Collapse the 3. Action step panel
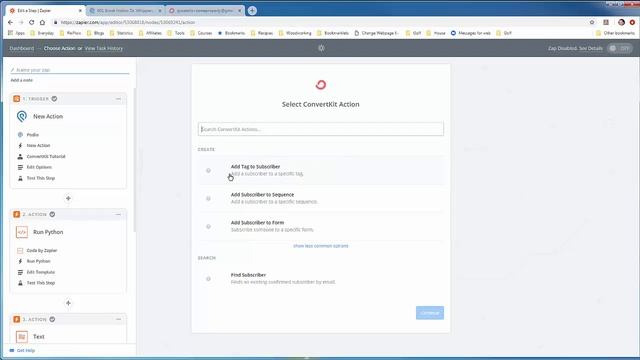The width and height of the screenshot is (640, 360). coord(118,319)
